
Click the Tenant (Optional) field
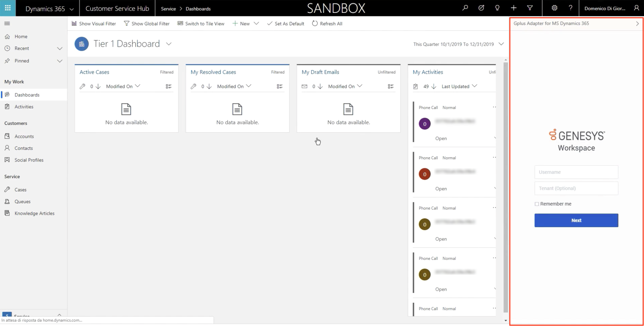point(576,188)
